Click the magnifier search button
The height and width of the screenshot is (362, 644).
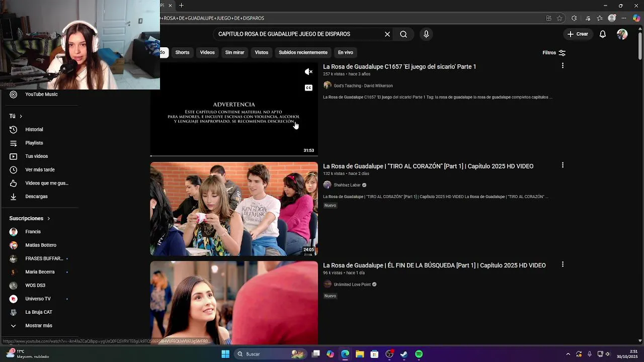(404, 34)
